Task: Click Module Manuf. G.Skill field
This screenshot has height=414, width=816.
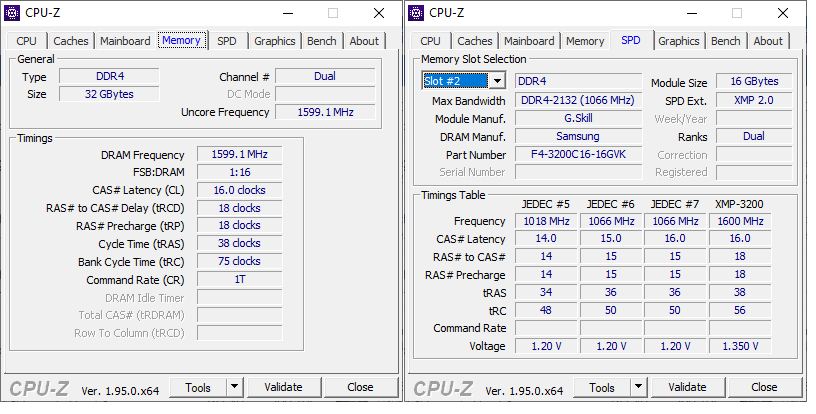Action: (578, 119)
